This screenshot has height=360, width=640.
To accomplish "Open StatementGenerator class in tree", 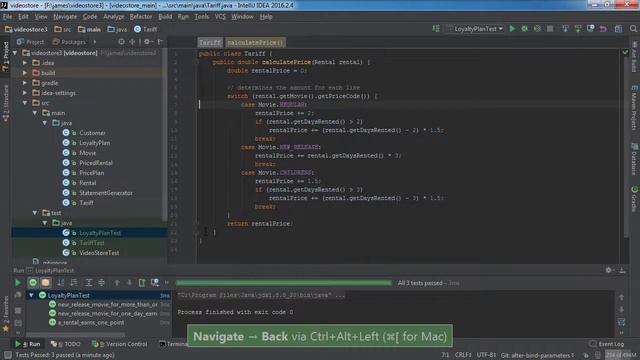I will (106, 193).
